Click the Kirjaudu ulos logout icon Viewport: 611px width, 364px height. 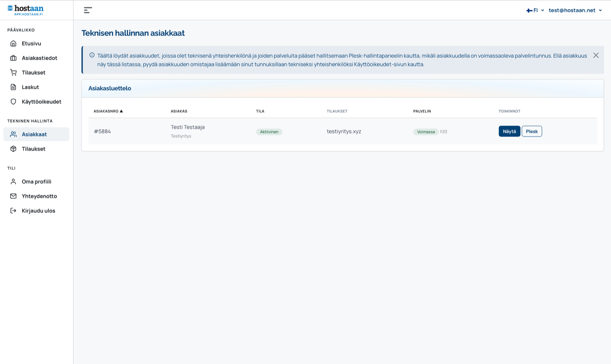(x=13, y=211)
